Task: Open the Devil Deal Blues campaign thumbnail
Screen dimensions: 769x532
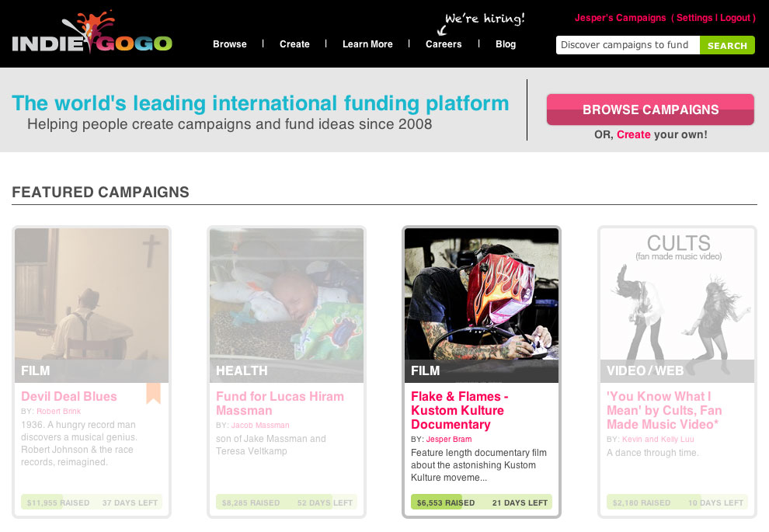Action: tap(92, 305)
